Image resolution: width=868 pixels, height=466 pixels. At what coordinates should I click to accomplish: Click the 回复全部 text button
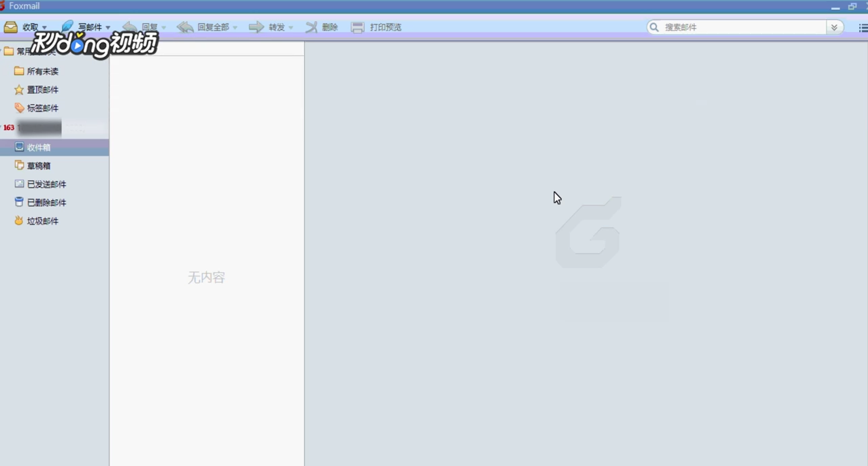click(213, 27)
